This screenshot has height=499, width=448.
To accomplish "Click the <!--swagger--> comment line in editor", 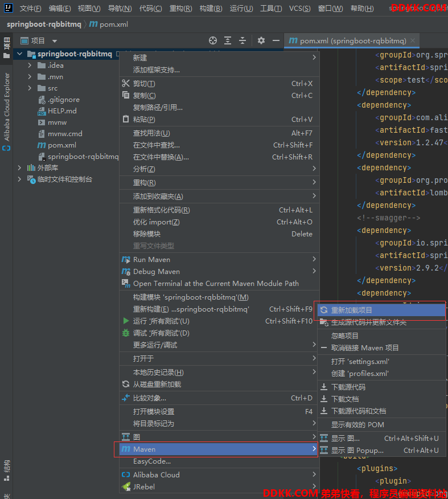I will pos(389,218).
